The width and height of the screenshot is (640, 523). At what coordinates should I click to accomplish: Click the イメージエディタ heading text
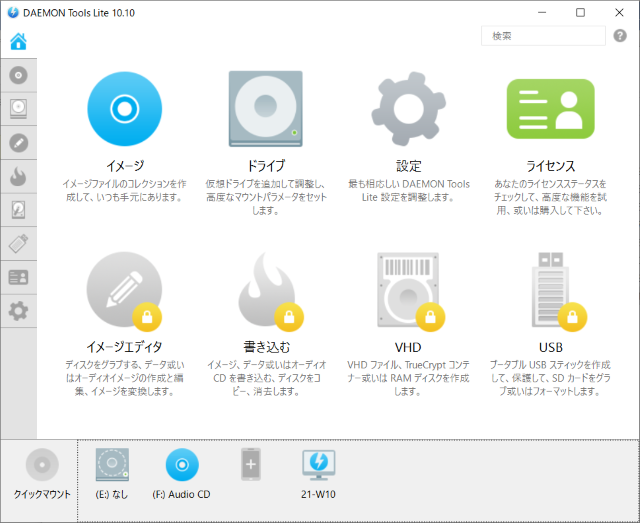[x=124, y=347]
